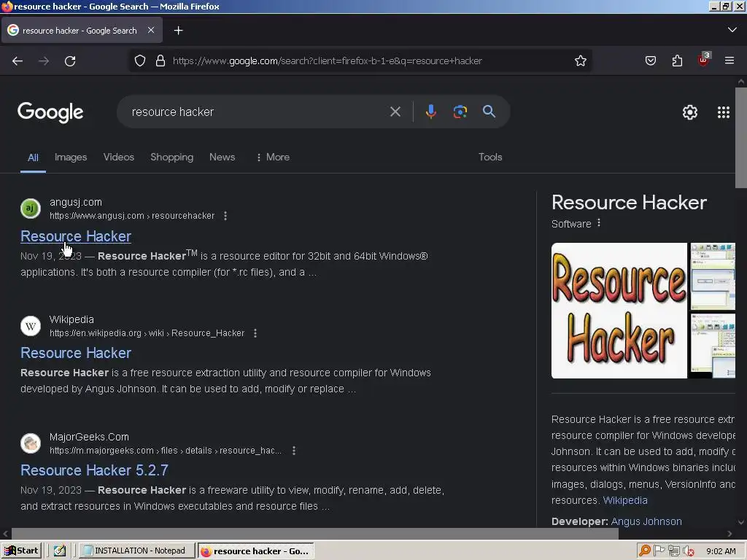
Task: Follow the Wikipedia link in knowledge panel
Action: pos(625,500)
